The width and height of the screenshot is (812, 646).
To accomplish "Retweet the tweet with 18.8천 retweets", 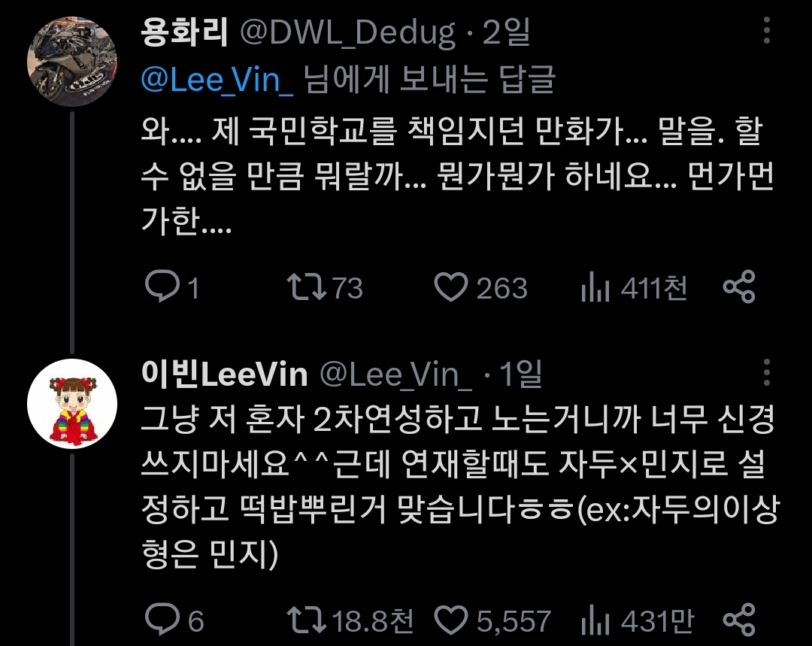I will [306, 620].
